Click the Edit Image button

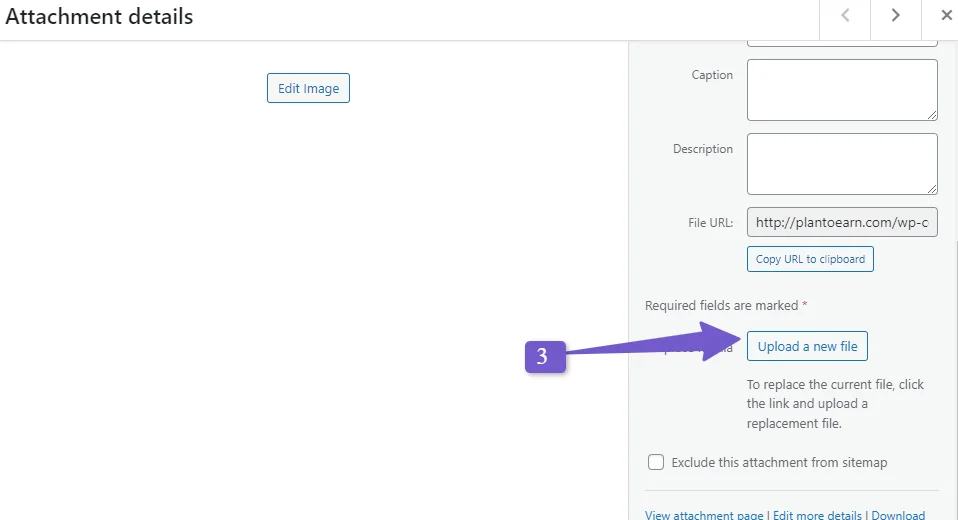[x=308, y=88]
